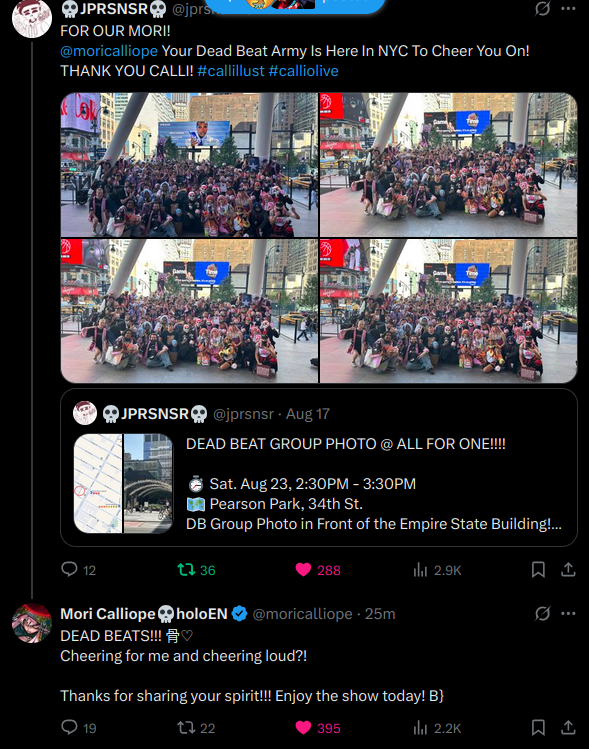589x749 pixels.
Task: Open more options on Mori Calliope's reply
Action: coord(568,613)
